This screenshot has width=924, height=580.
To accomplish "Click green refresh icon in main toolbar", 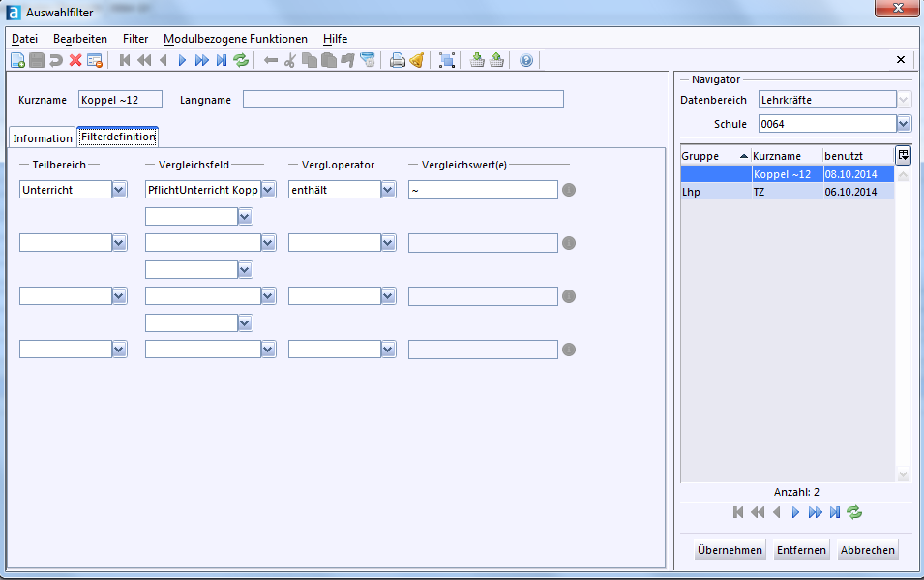I will (240, 60).
